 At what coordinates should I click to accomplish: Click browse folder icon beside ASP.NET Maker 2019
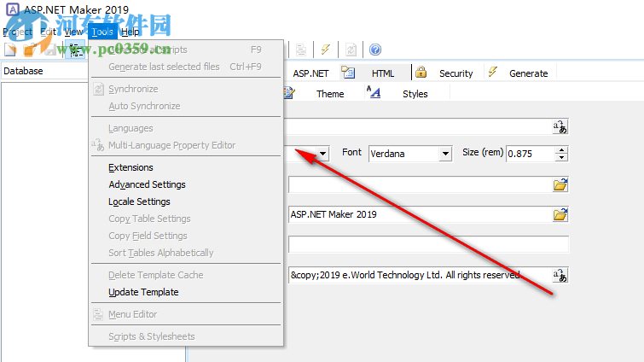(x=560, y=214)
